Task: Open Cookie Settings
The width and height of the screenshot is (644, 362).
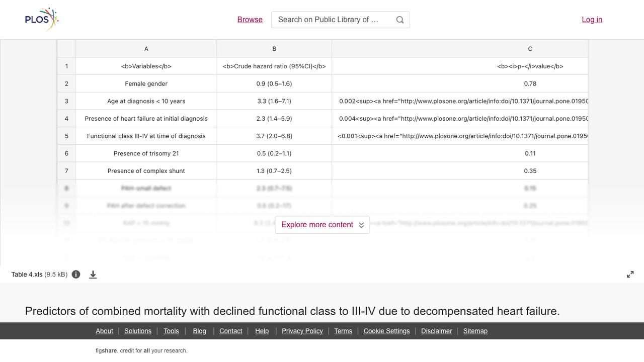Action: [x=387, y=331]
